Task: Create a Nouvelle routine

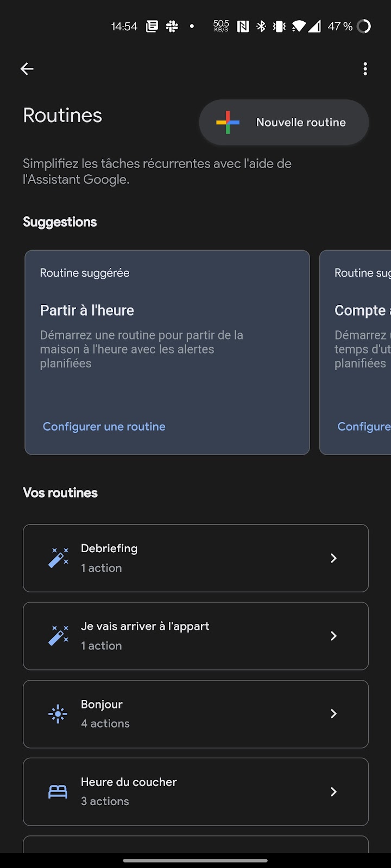Action: coord(284,123)
